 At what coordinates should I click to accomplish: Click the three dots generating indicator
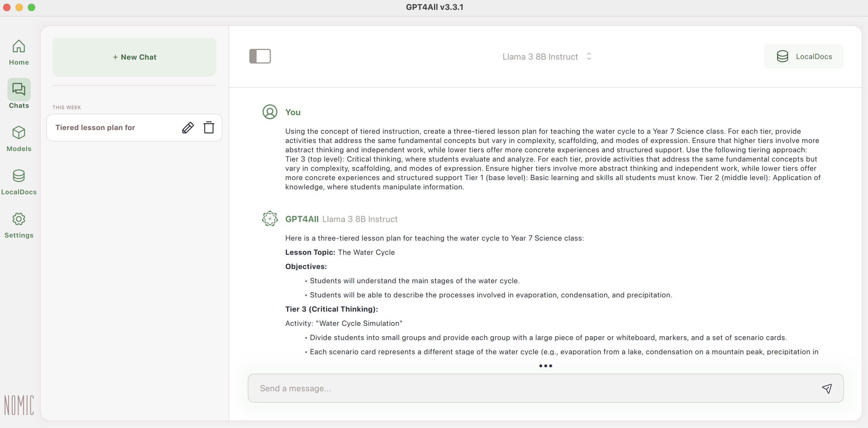[x=546, y=366]
